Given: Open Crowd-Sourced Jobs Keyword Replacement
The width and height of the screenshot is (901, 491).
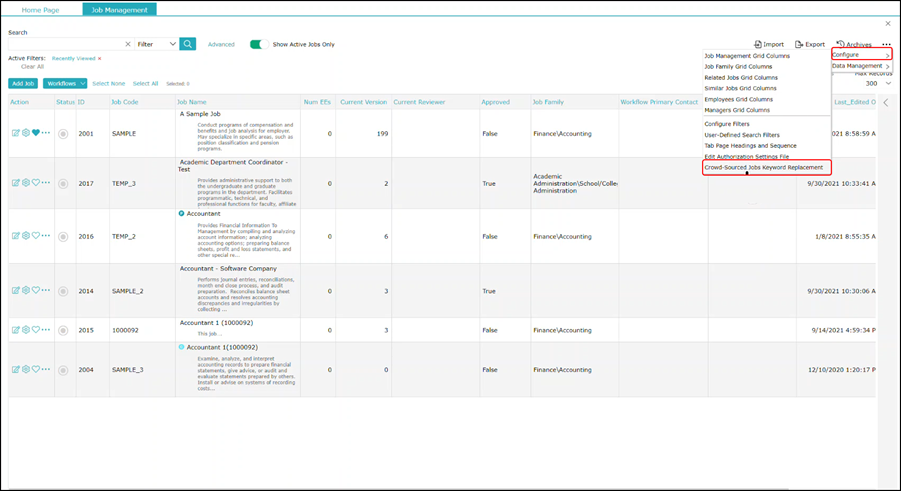Looking at the screenshot, I should [x=764, y=167].
